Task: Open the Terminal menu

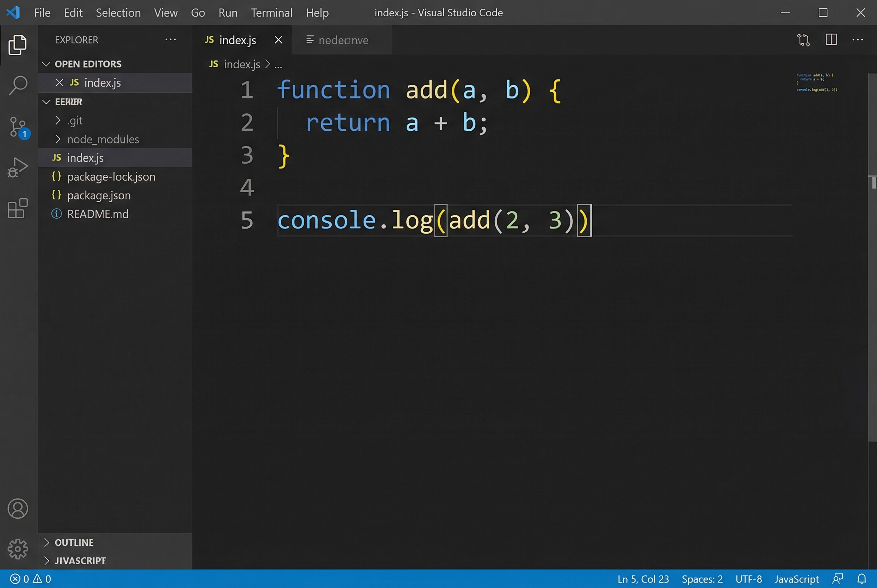Action: (x=271, y=12)
